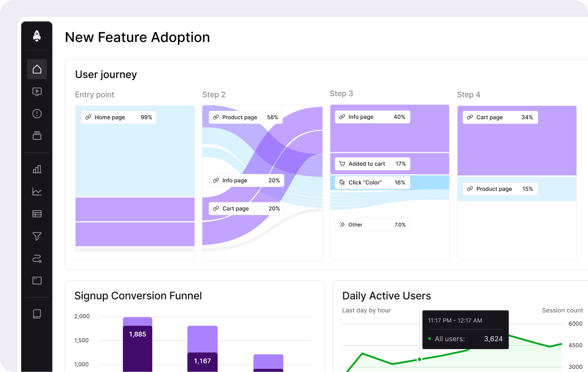Open the bar chart icon in sidebar

tap(37, 169)
